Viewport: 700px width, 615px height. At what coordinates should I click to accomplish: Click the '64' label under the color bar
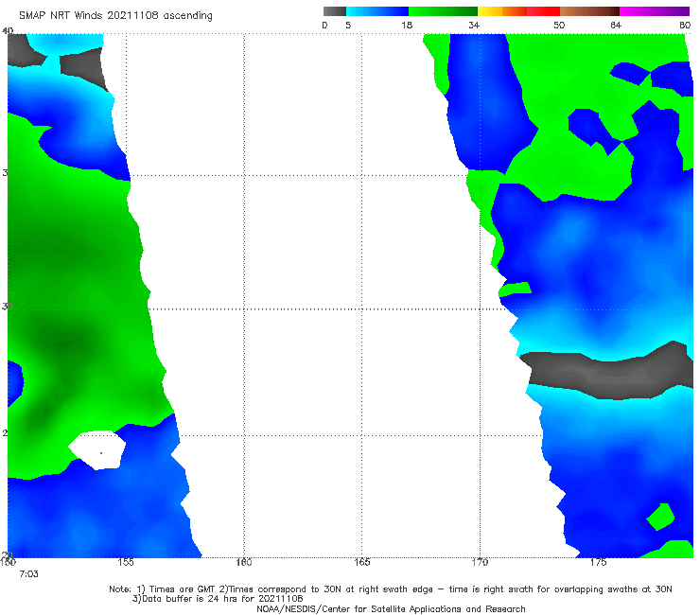[x=616, y=26]
